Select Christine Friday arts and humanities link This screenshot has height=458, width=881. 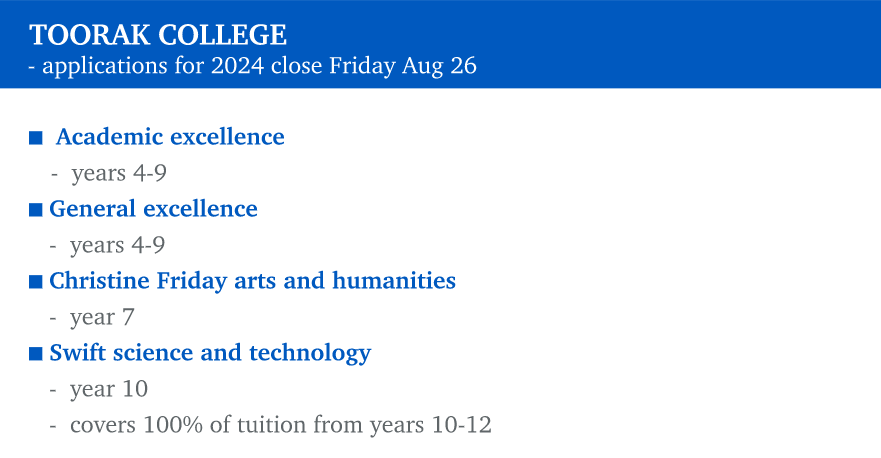tap(252, 281)
